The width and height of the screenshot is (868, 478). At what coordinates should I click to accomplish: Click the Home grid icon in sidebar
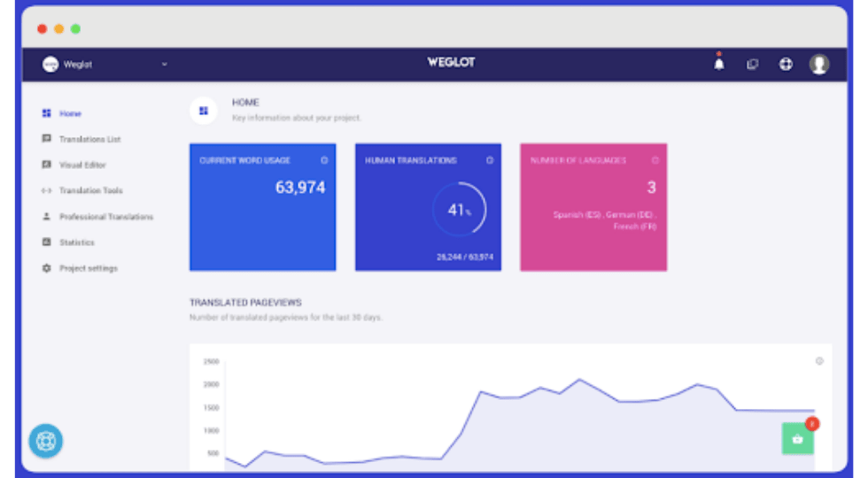coord(46,113)
